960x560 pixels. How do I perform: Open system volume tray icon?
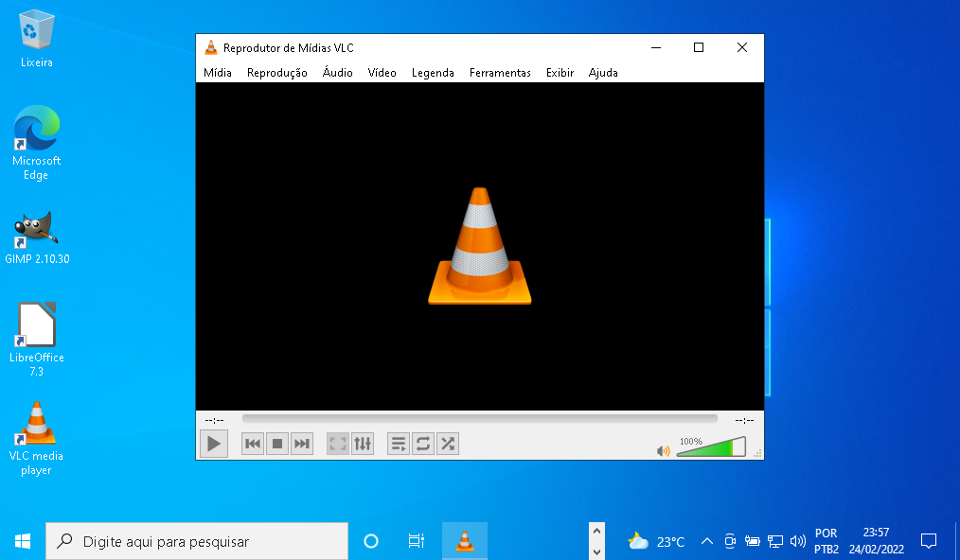click(798, 541)
